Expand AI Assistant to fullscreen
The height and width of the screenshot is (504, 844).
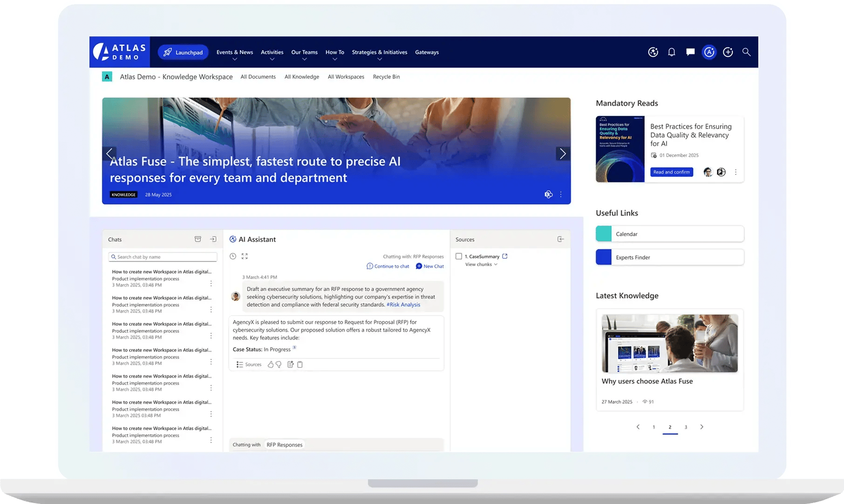(x=245, y=256)
